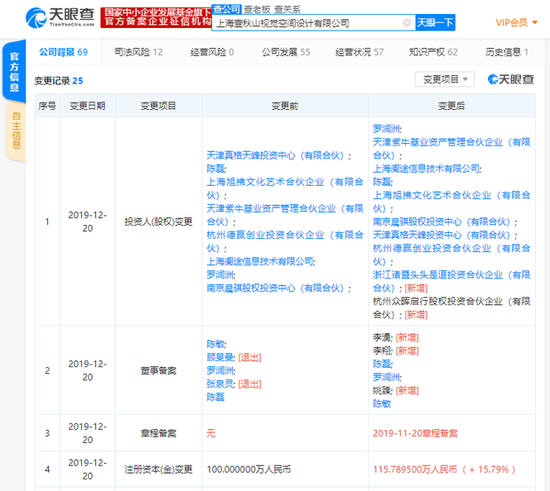
Task: Click the Tianyancha watermark logo beside 变更项目
Action: (511, 80)
